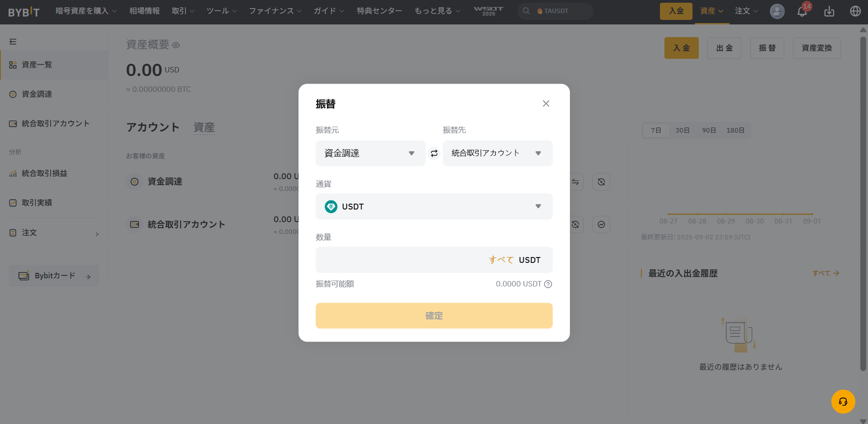868x424 pixels.
Task: Click すべて to fill the maximum amount
Action: 501,260
